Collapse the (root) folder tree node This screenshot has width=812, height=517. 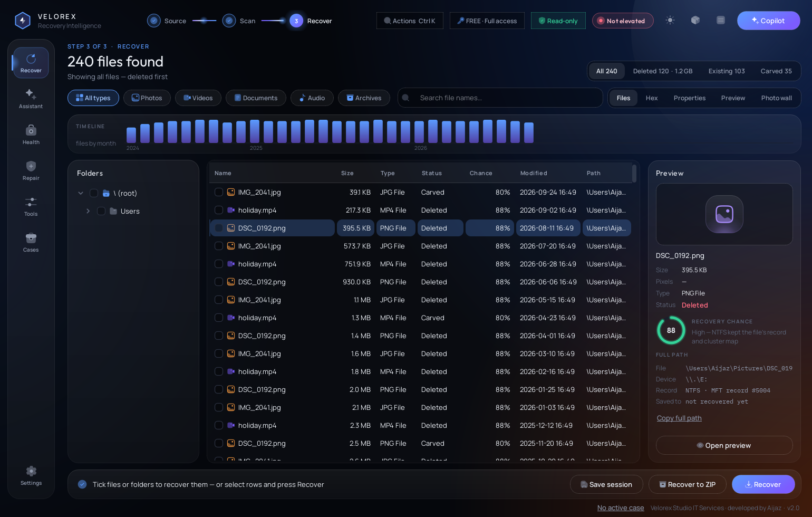click(81, 193)
